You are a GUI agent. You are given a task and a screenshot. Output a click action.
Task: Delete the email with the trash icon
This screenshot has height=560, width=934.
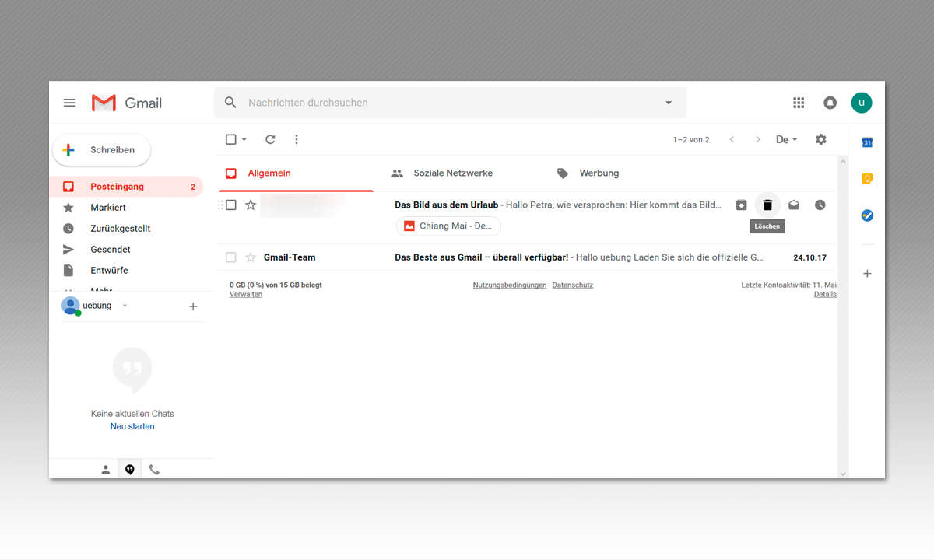767,205
